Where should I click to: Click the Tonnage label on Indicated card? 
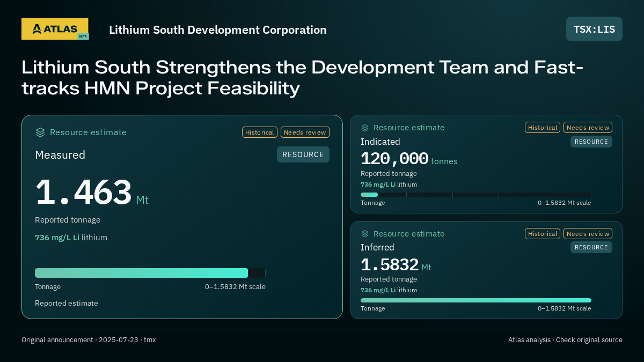372,203
